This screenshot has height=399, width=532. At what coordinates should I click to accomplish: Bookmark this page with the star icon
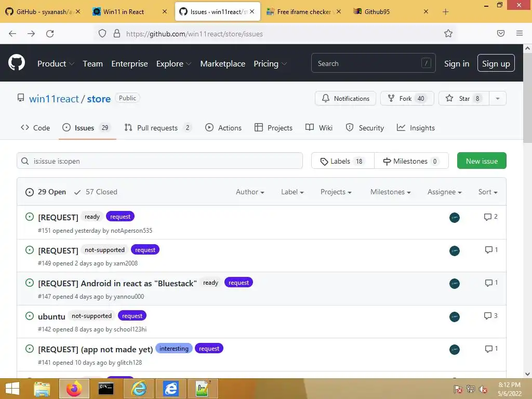click(448, 33)
